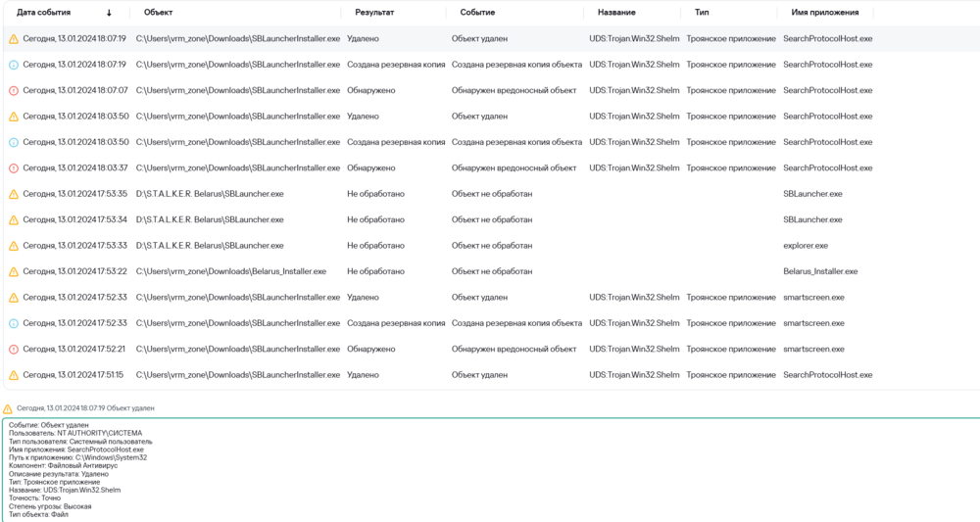Screen dimensions: 980x522
Task: Click details header 'Сегодня, 13.01.2024 18:07:19 Объект удален'
Action: coord(85,408)
